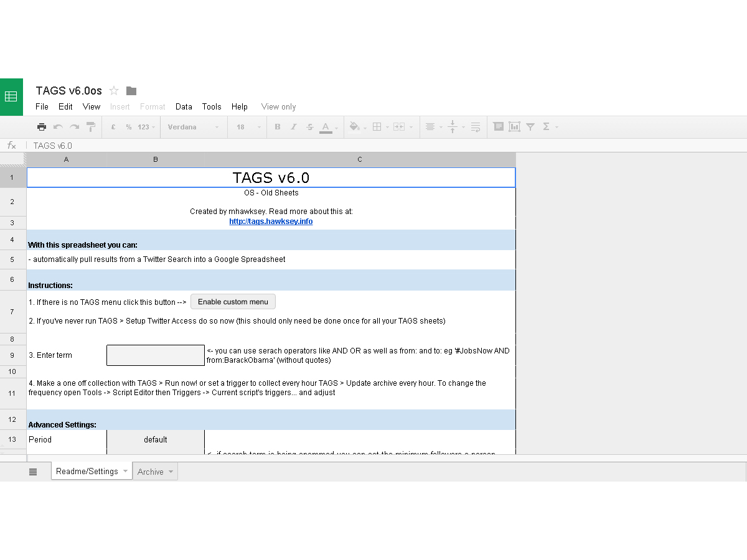The width and height of the screenshot is (747, 560).
Task: Switch to the Archive sheet tab
Action: pyautogui.click(x=151, y=472)
